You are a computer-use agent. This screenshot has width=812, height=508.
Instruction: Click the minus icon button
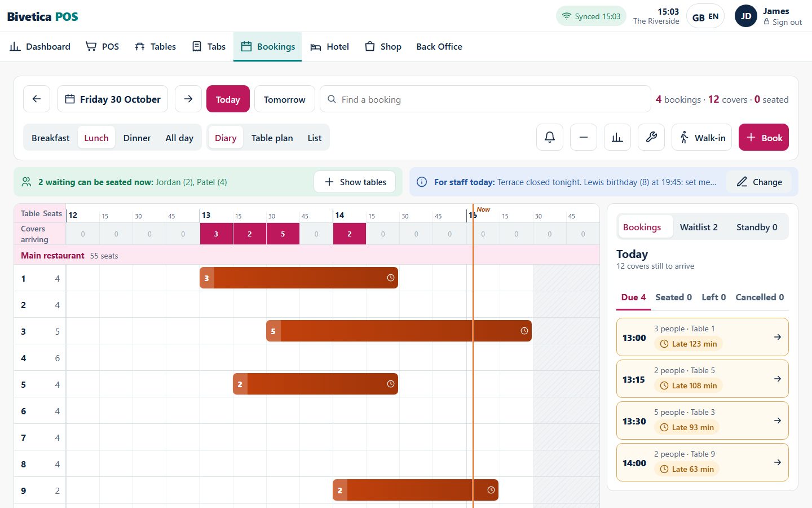[584, 138]
